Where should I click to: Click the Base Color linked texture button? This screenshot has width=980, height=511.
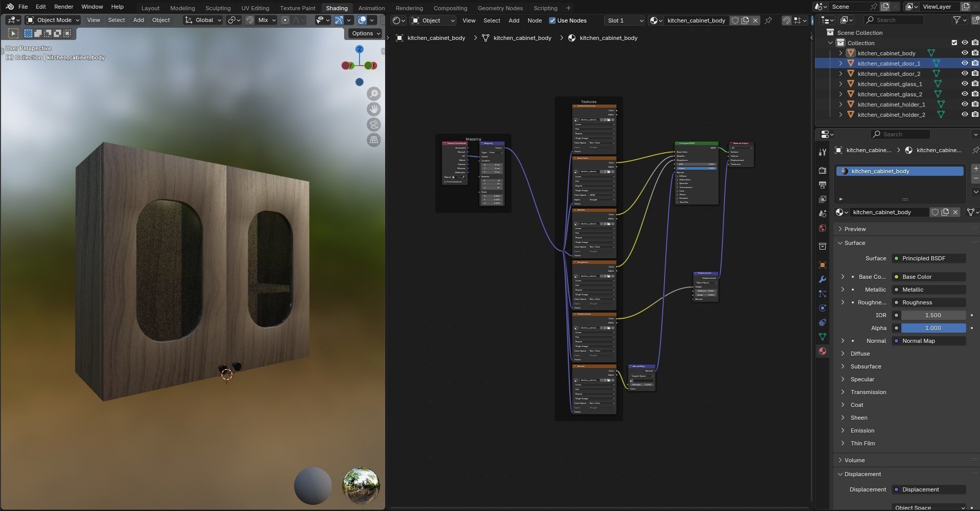929,277
